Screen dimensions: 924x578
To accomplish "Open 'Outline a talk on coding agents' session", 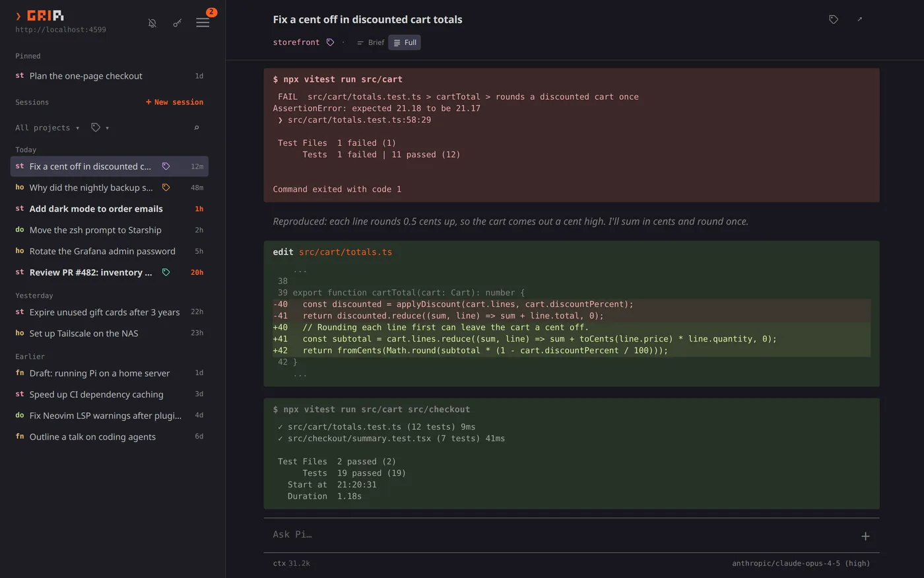I will pyautogui.click(x=110, y=437).
